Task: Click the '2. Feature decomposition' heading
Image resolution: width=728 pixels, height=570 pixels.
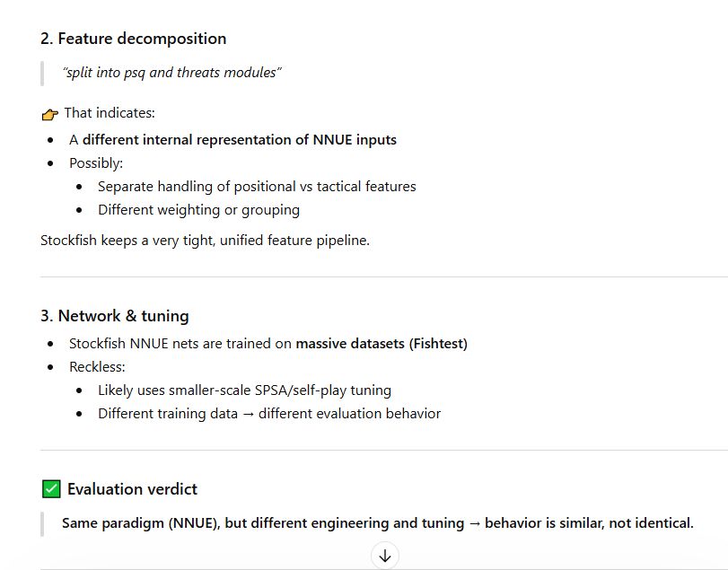Action: tap(133, 39)
